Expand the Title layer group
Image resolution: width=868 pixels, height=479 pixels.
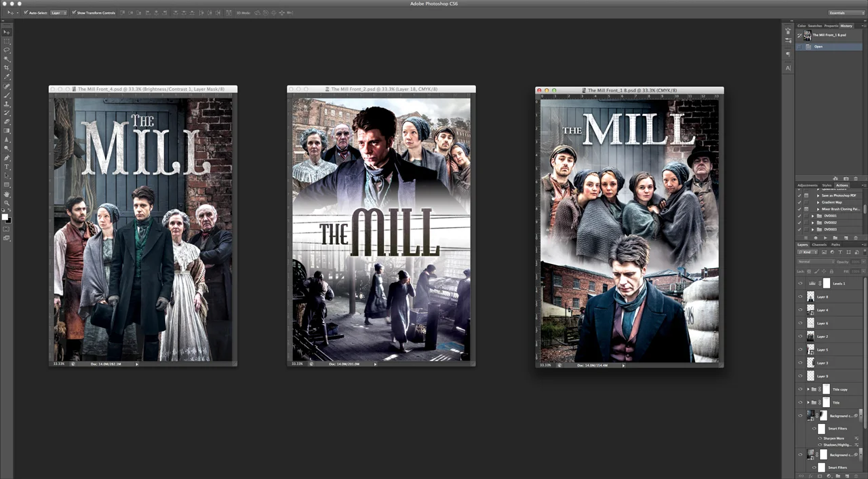click(808, 402)
